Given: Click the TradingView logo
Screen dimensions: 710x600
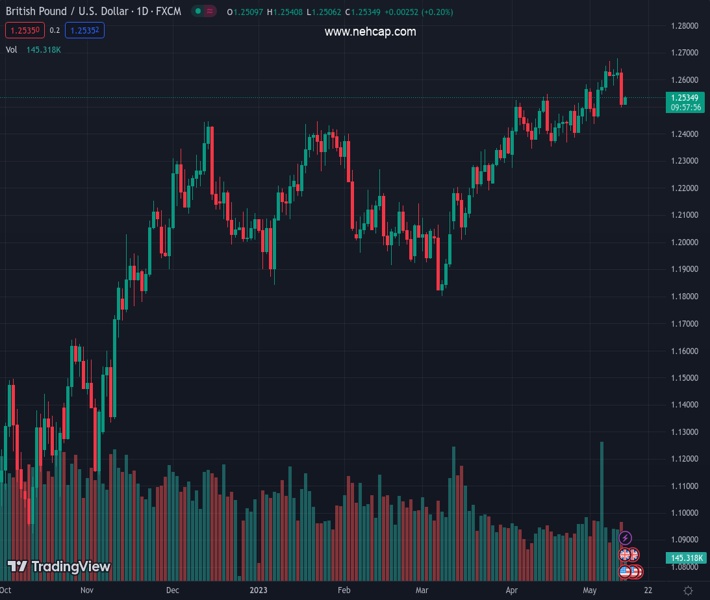Looking at the screenshot, I should 59,567.
